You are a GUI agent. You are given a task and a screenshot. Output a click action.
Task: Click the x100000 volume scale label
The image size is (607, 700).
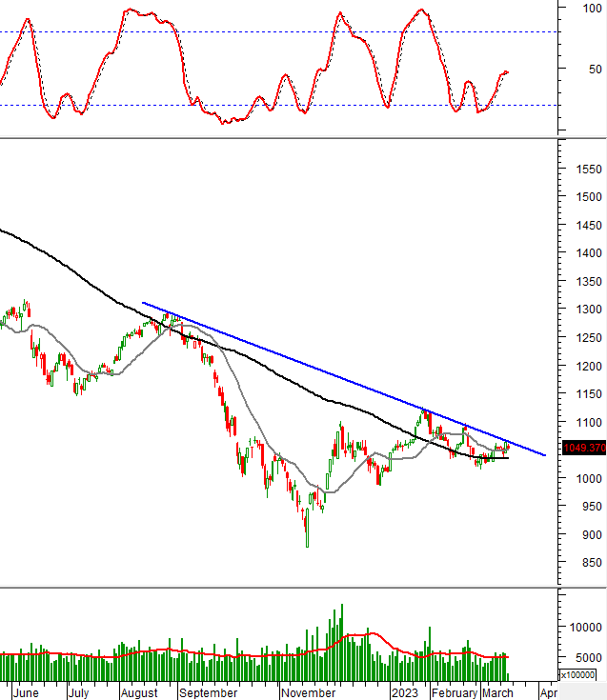(577, 675)
